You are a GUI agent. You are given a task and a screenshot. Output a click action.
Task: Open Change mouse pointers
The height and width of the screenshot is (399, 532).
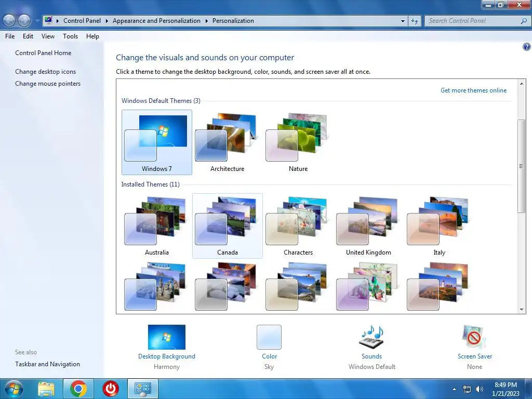tap(48, 84)
